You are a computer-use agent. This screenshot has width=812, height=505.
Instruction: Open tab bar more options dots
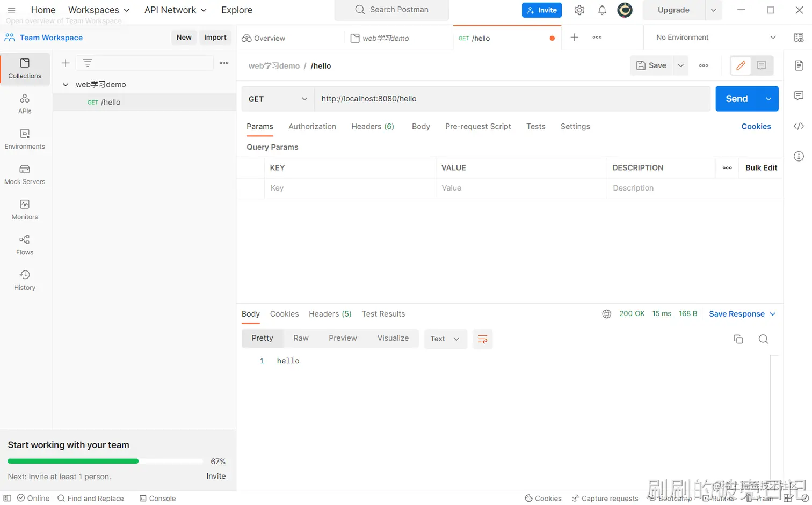click(x=597, y=37)
